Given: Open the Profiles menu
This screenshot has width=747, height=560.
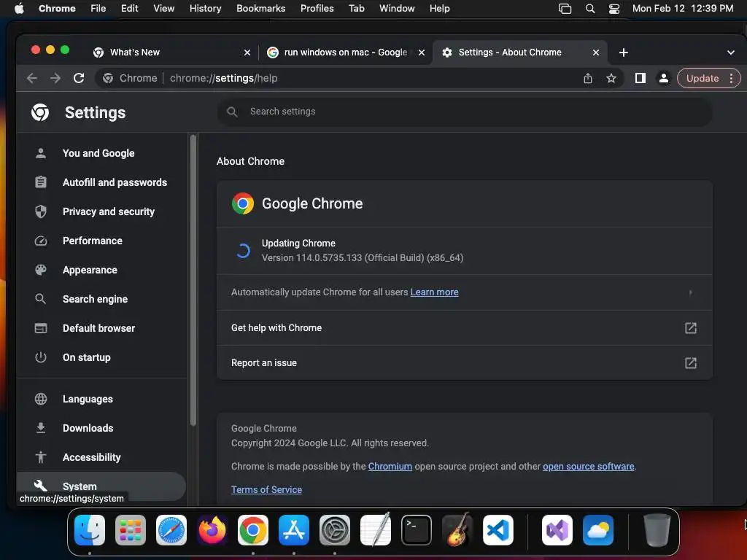Looking at the screenshot, I should (317, 8).
